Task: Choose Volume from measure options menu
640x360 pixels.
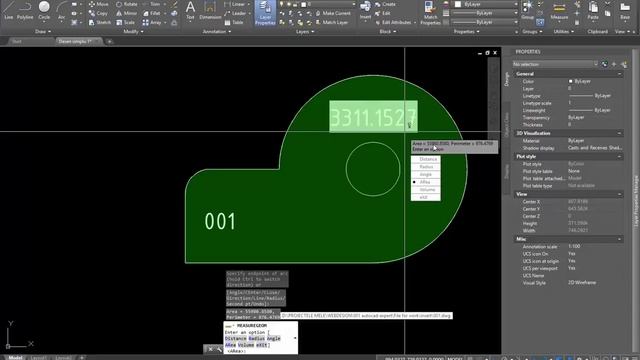Action: (425, 190)
